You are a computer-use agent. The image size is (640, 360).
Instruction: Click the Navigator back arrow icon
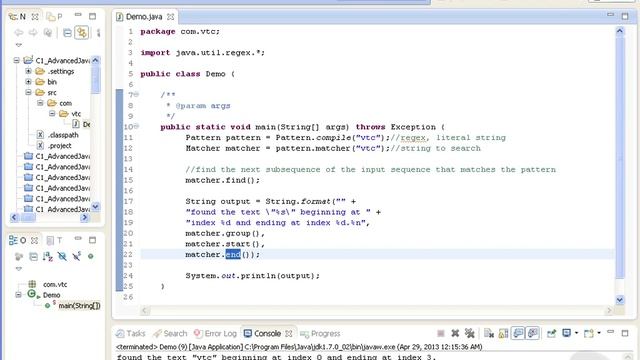[18, 32]
